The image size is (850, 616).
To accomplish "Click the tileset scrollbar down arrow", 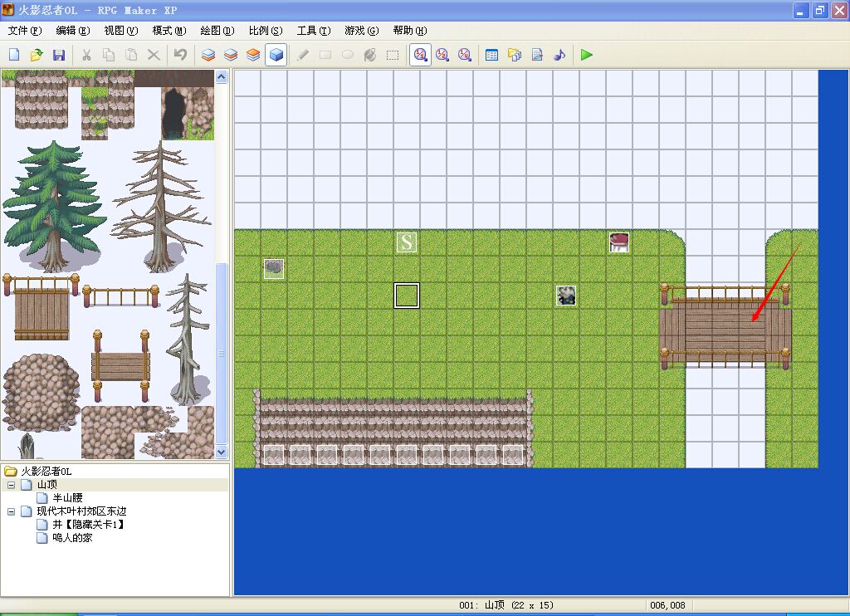I will pyautogui.click(x=221, y=452).
